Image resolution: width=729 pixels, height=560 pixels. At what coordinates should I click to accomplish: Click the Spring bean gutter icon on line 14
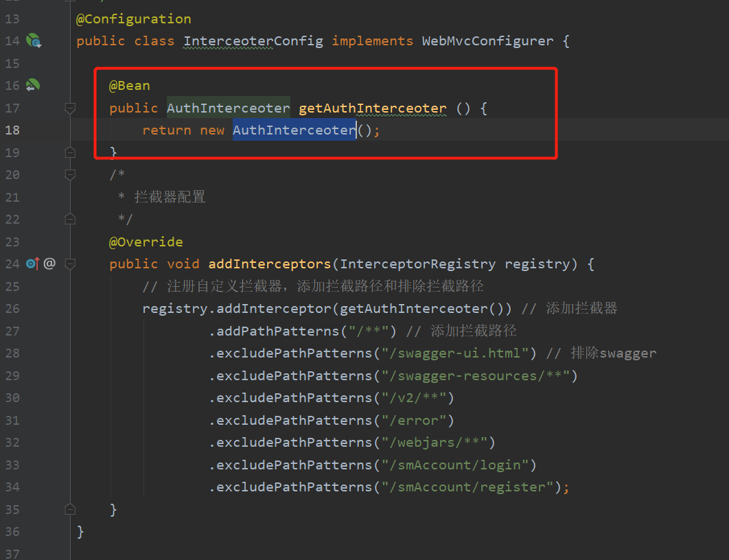[34, 41]
